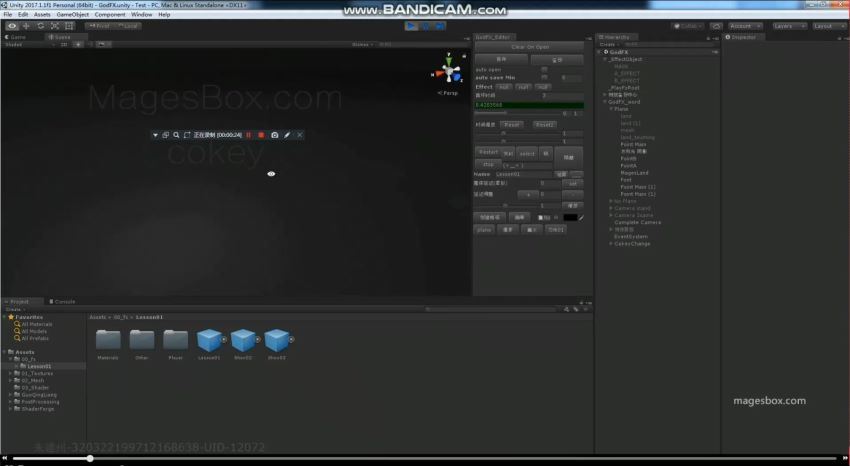The height and width of the screenshot is (466, 850).
Task: Open the black color swatch in GodFX editor
Action: [x=570, y=217]
